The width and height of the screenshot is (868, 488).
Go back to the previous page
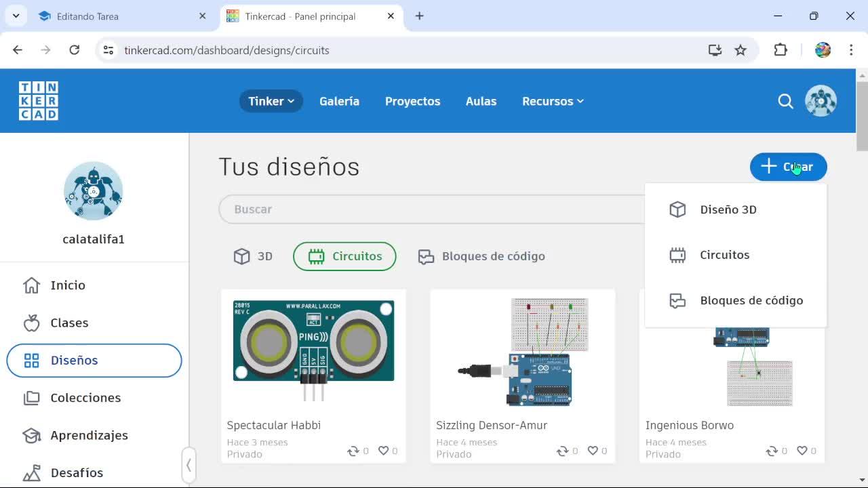[18, 50]
